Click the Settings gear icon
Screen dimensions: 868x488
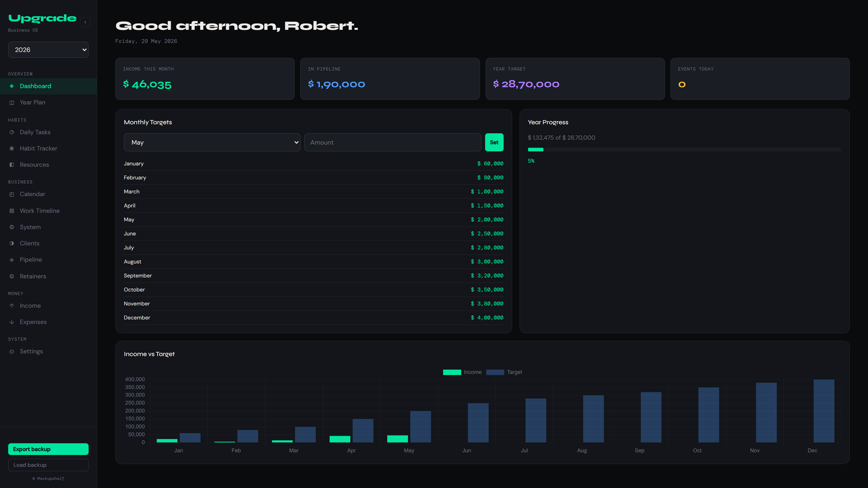[12, 351]
